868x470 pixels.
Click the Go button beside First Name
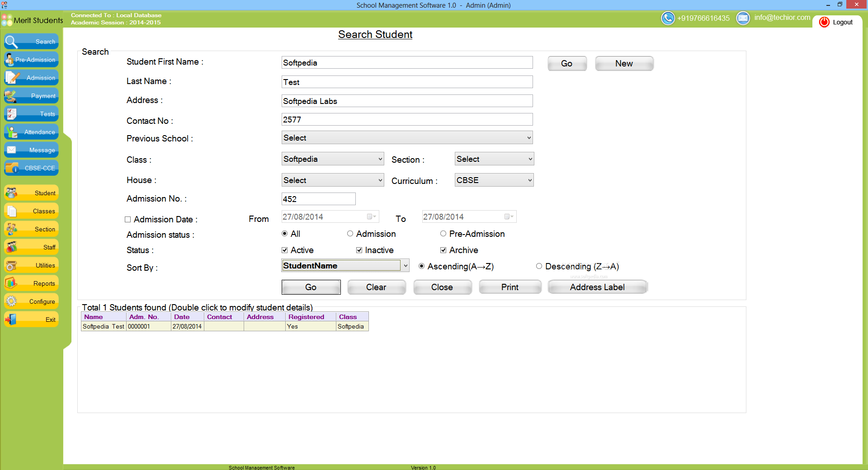(567, 64)
